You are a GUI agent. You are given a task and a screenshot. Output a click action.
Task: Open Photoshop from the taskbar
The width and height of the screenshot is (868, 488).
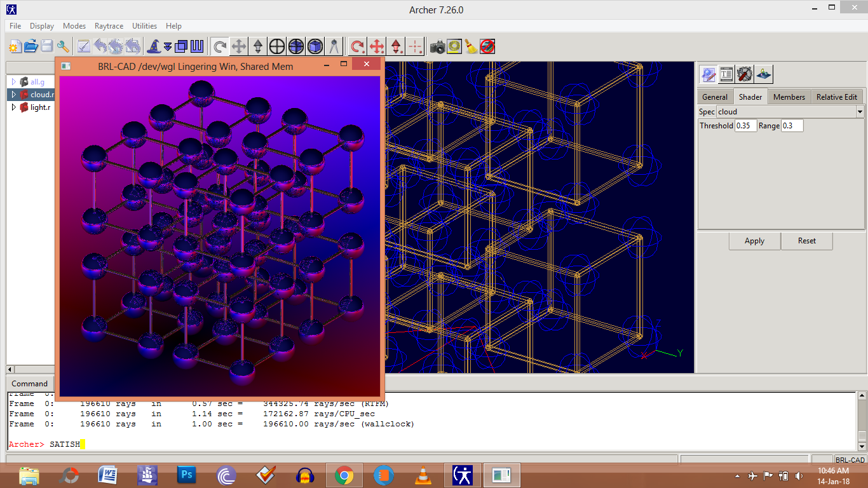187,475
